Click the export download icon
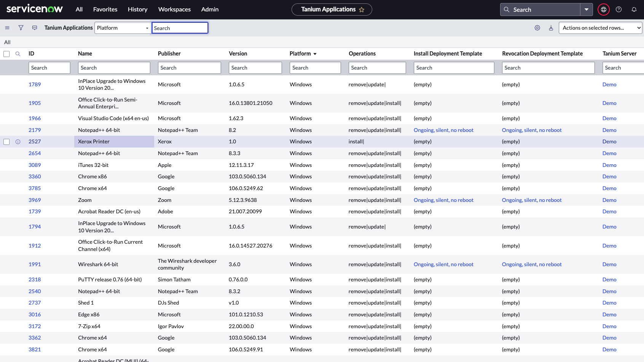The image size is (644, 362). pyautogui.click(x=551, y=28)
